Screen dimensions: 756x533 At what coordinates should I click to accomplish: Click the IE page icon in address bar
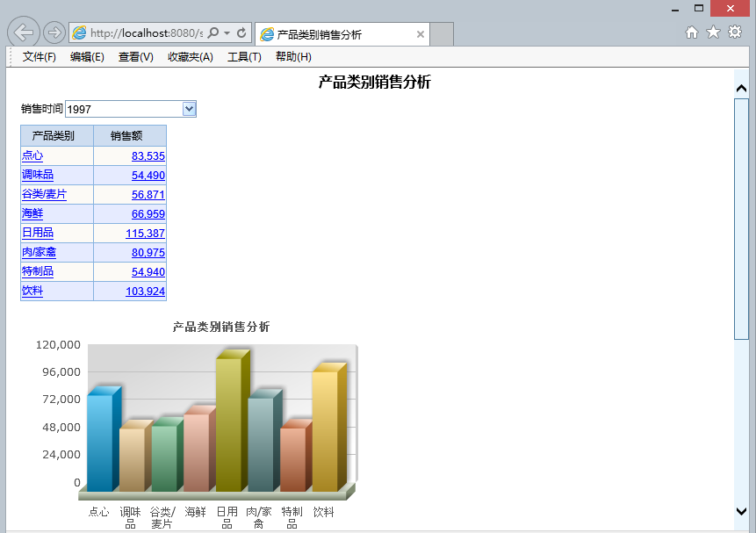(79, 32)
